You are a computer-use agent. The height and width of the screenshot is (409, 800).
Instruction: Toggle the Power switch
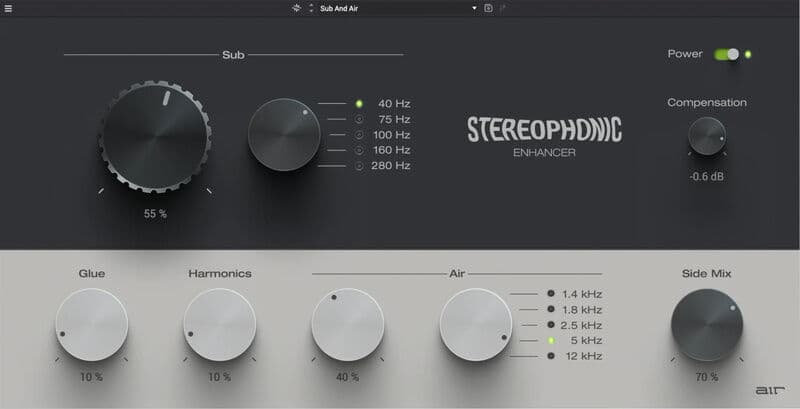tap(728, 54)
